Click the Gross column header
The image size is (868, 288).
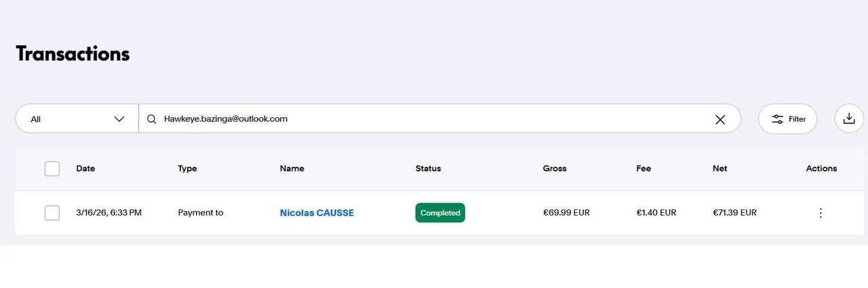(x=554, y=169)
